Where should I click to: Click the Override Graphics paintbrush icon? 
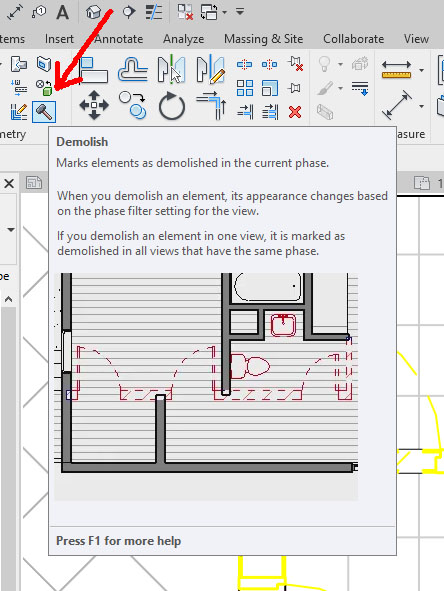325,88
